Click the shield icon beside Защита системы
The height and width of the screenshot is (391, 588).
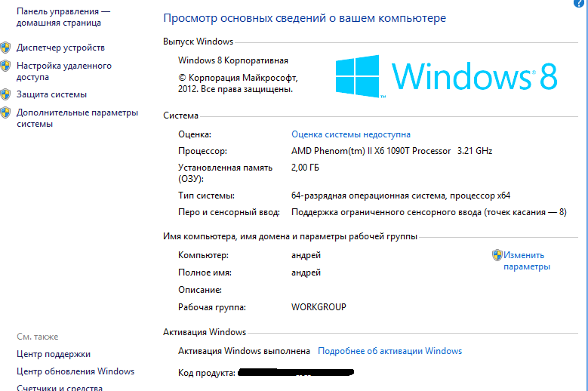pyautogui.click(x=5, y=94)
